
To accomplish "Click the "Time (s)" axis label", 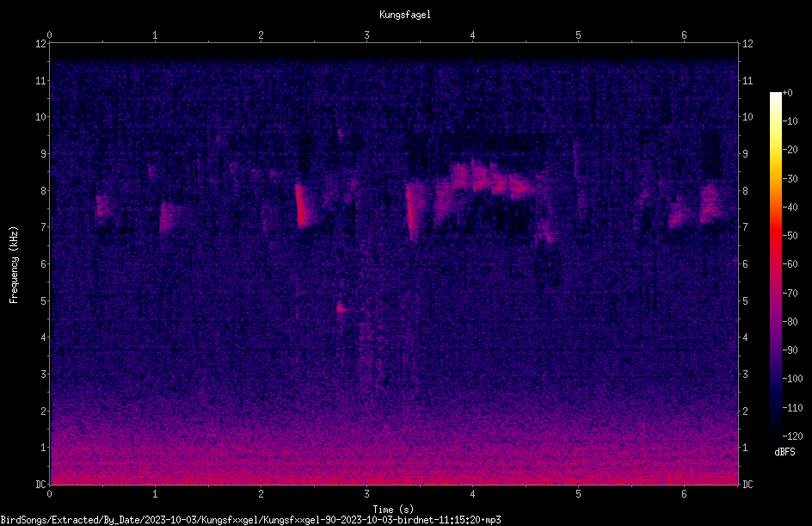I will 393,510.
